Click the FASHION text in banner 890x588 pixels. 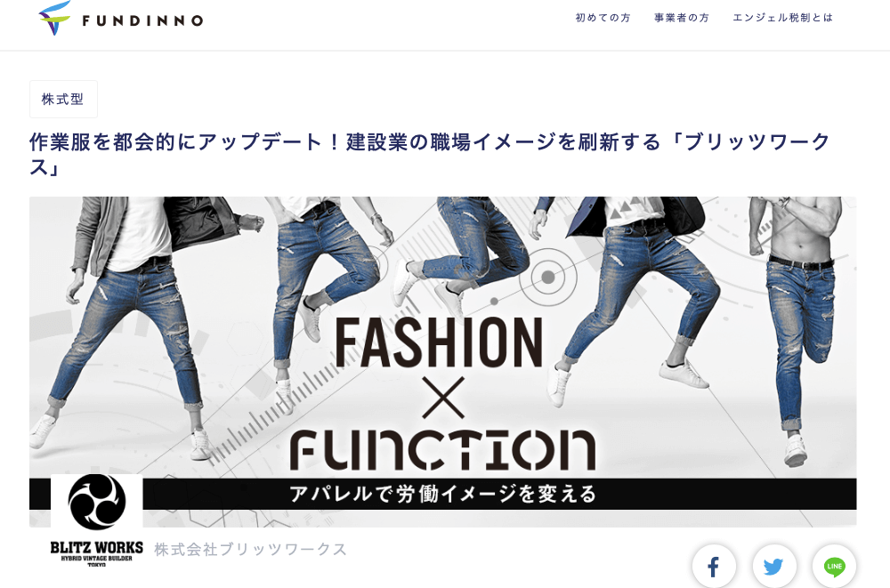[x=439, y=342]
